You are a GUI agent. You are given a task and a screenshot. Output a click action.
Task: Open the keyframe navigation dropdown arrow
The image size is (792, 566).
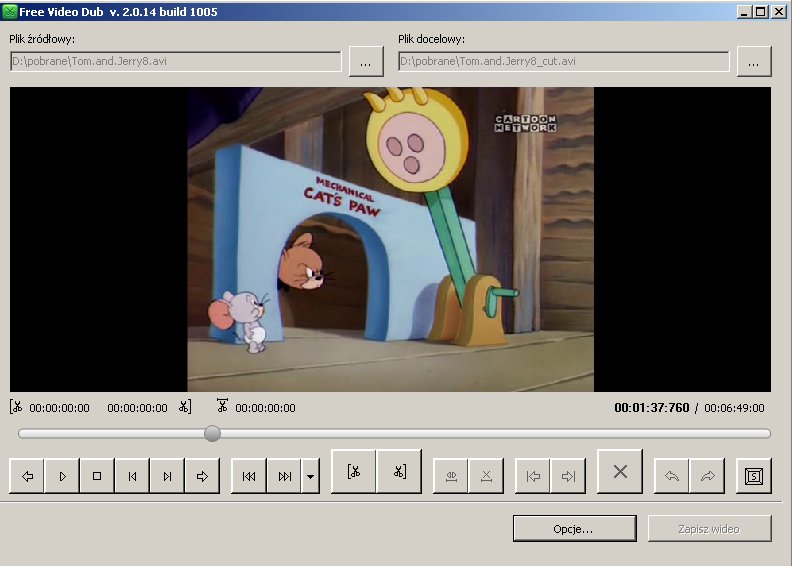pos(310,476)
